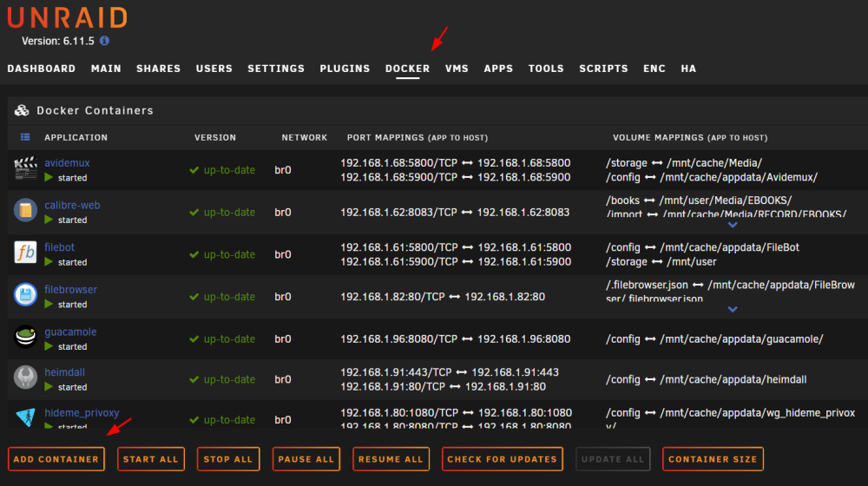Screen dimensions: 868x486
Task: Click the Docker Containers cubes icon
Action: pos(23,110)
